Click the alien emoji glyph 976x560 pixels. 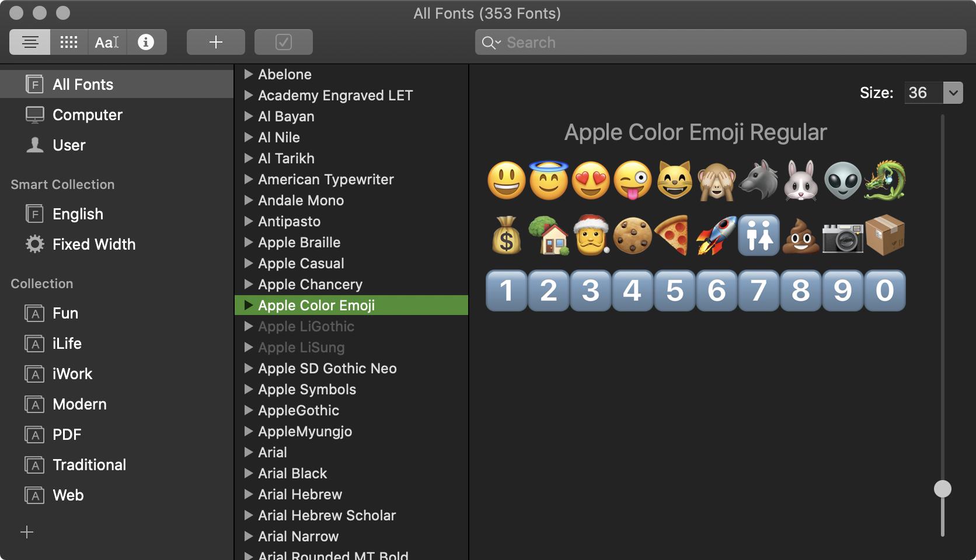click(843, 180)
